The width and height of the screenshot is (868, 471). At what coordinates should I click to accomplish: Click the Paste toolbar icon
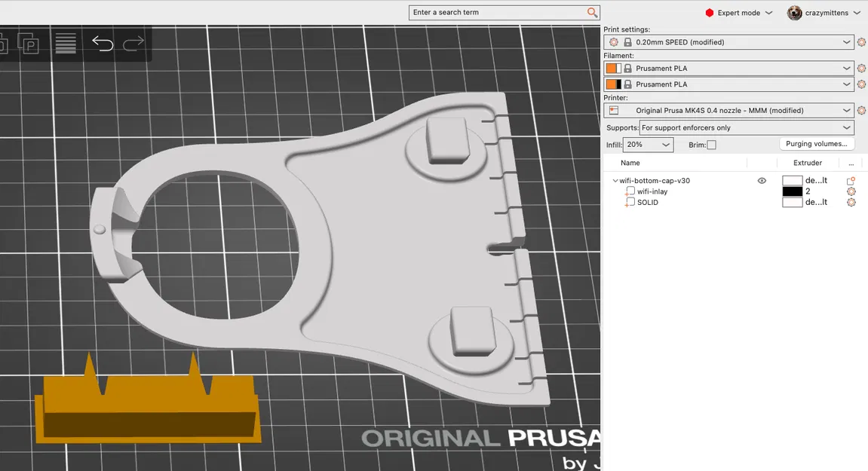(x=28, y=43)
